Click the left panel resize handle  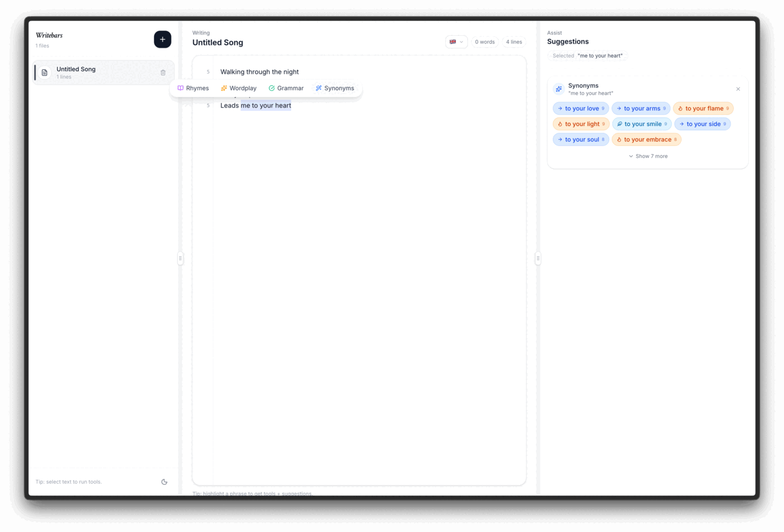pos(180,258)
